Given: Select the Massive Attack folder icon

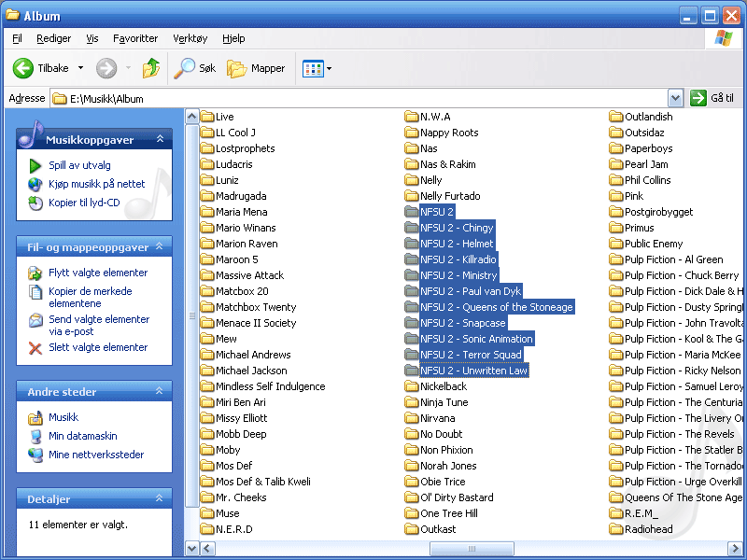Looking at the screenshot, I should tap(207, 275).
